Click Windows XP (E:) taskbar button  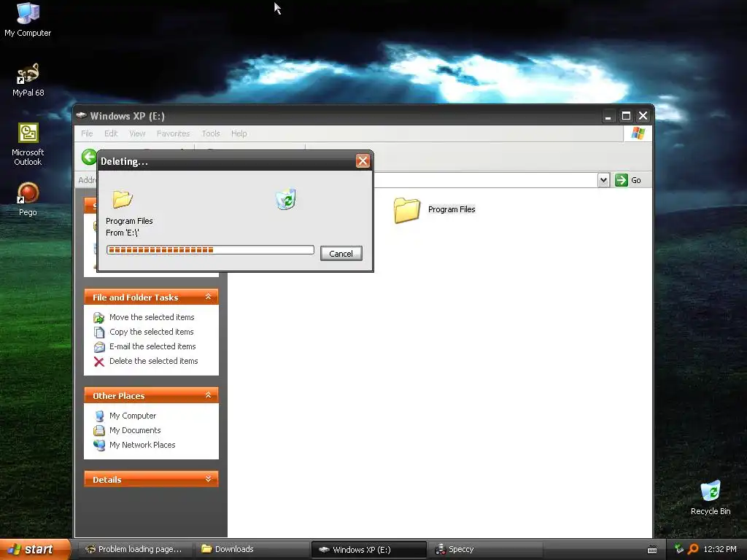pos(368,549)
